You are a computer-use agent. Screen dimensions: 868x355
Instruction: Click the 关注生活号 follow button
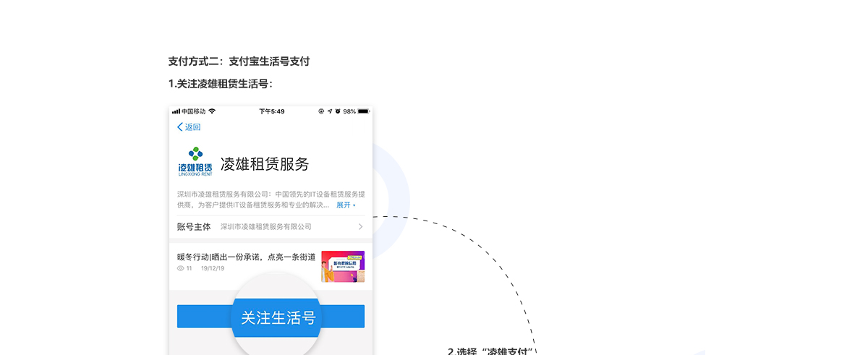pyautogui.click(x=271, y=317)
